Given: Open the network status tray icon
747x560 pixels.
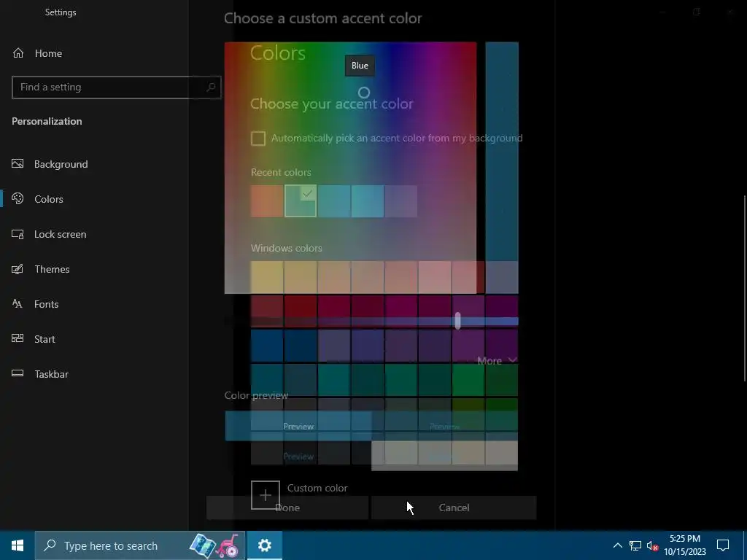Looking at the screenshot, I should tap(635, 545).
